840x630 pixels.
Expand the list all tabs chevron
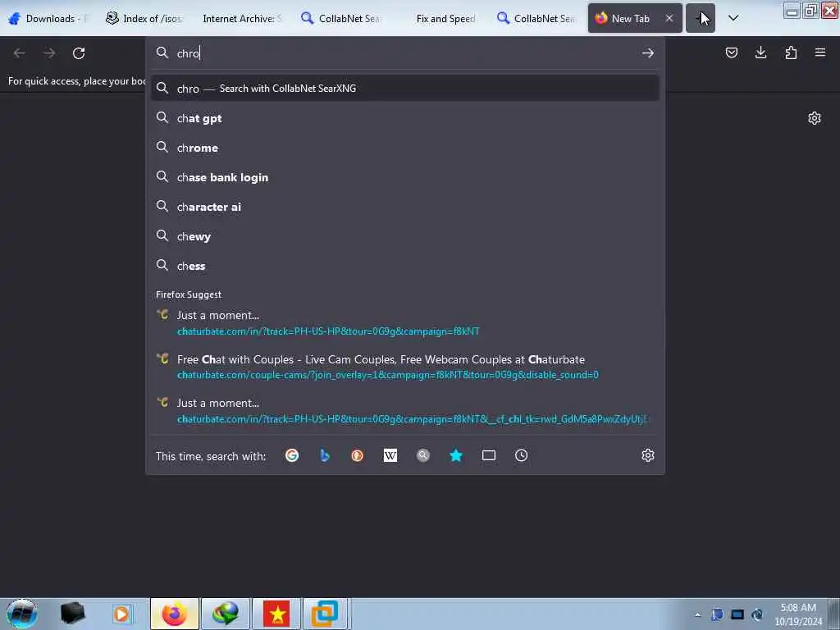pos(733,18)
